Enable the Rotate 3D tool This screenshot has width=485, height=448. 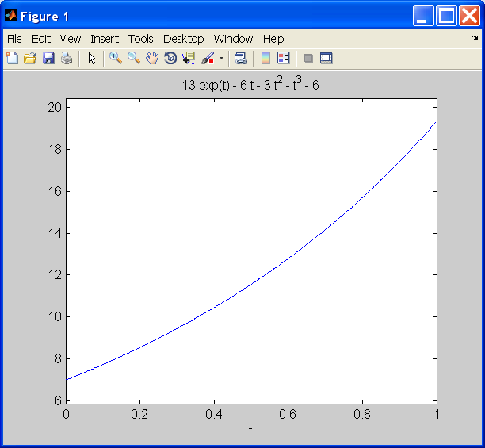170,58
